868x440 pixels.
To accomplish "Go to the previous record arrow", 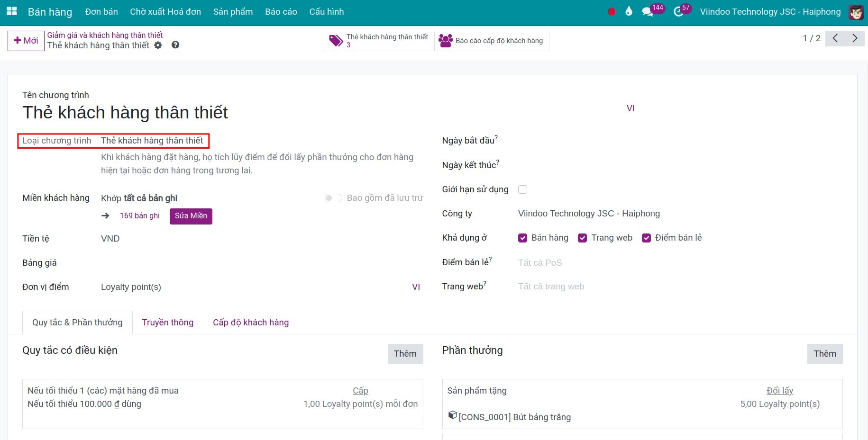I will point(835,38).
